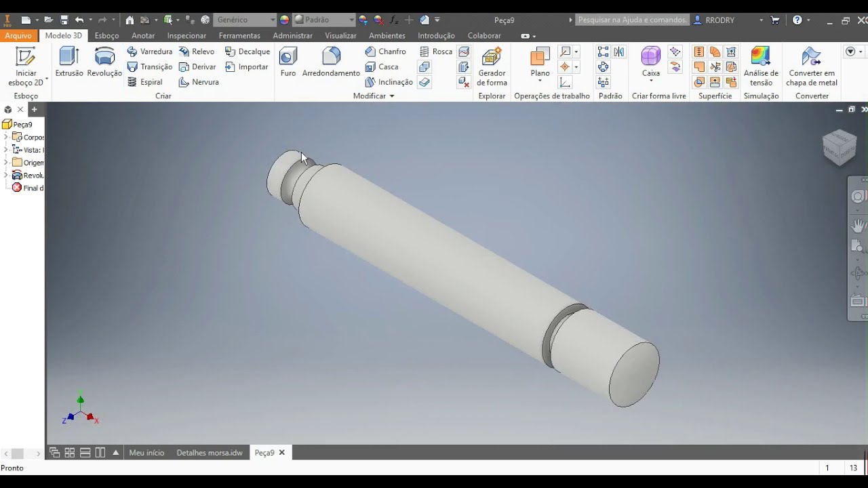Open the Derivar command
Screen dimensions: 868x488
point(197,66)
